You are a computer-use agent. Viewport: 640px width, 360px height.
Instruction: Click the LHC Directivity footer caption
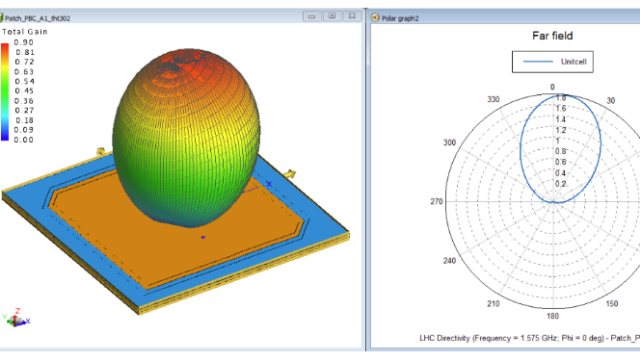529,338
